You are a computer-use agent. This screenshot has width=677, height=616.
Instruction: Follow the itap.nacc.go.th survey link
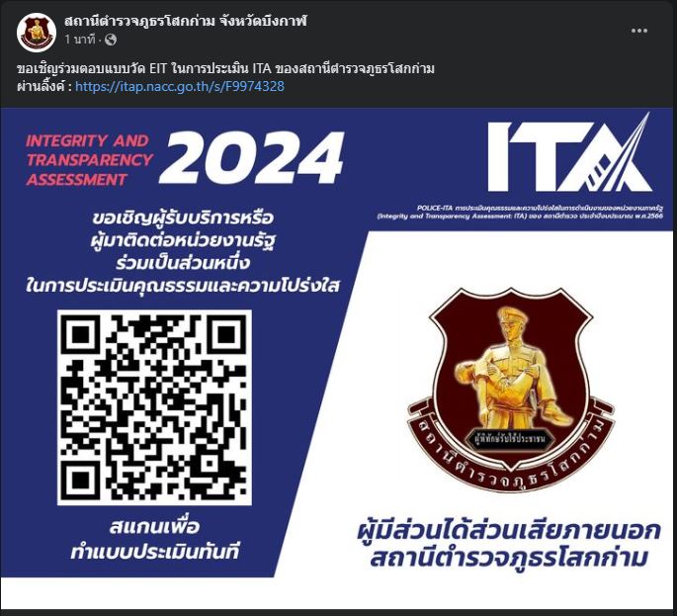(180, 86)
